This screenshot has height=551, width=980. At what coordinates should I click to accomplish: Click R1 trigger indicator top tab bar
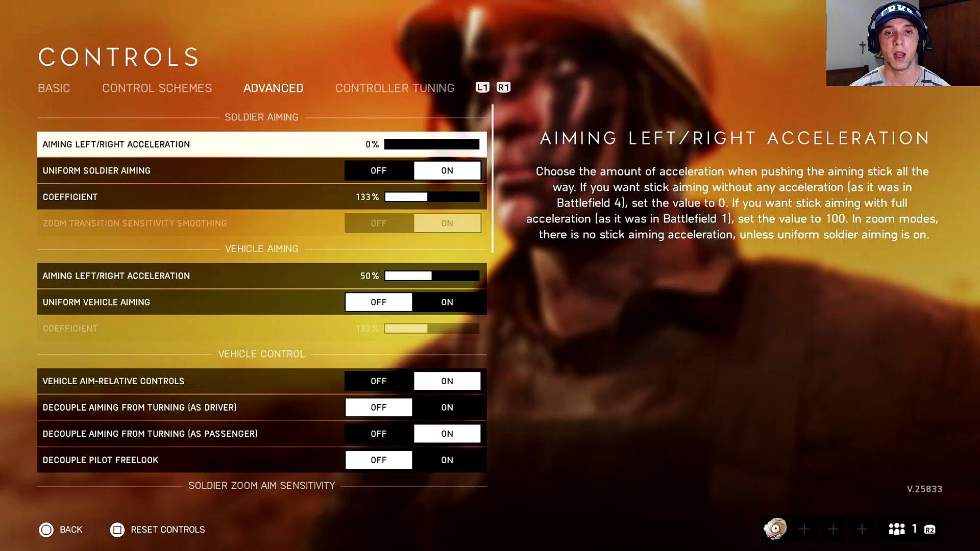503,87
